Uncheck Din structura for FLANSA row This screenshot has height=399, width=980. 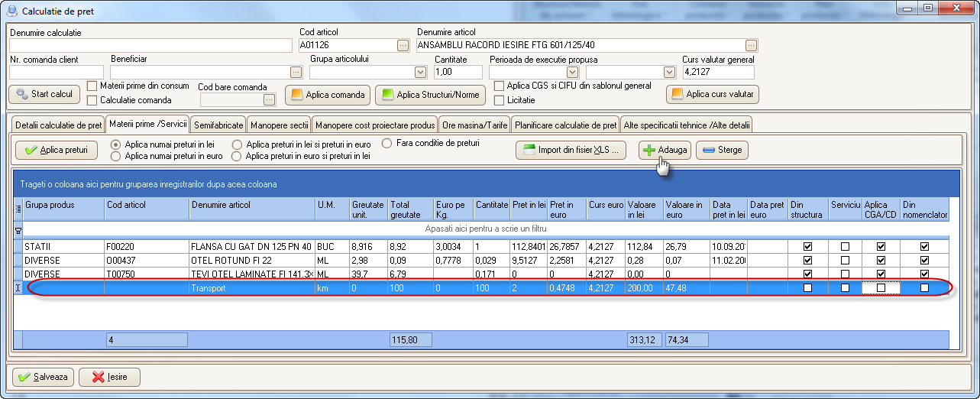(x=807, y=247)
